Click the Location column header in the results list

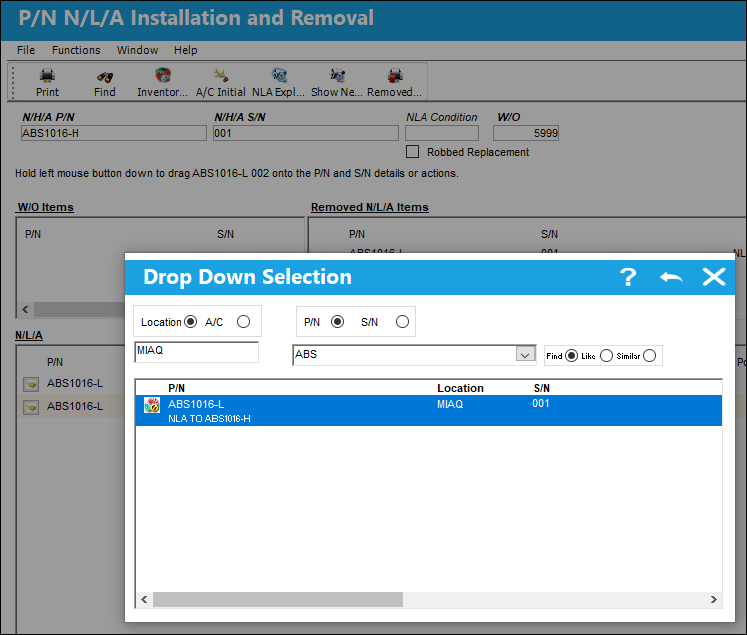pos(460,388)
